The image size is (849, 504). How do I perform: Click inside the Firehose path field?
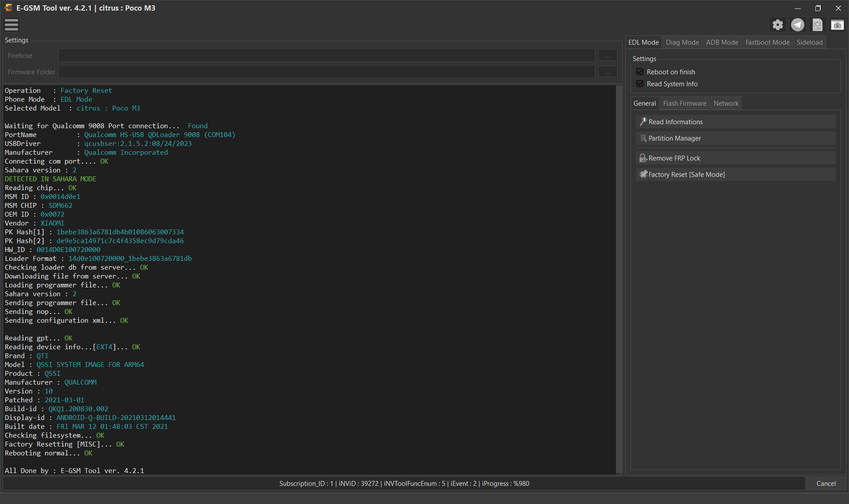(x=326, y=56)
